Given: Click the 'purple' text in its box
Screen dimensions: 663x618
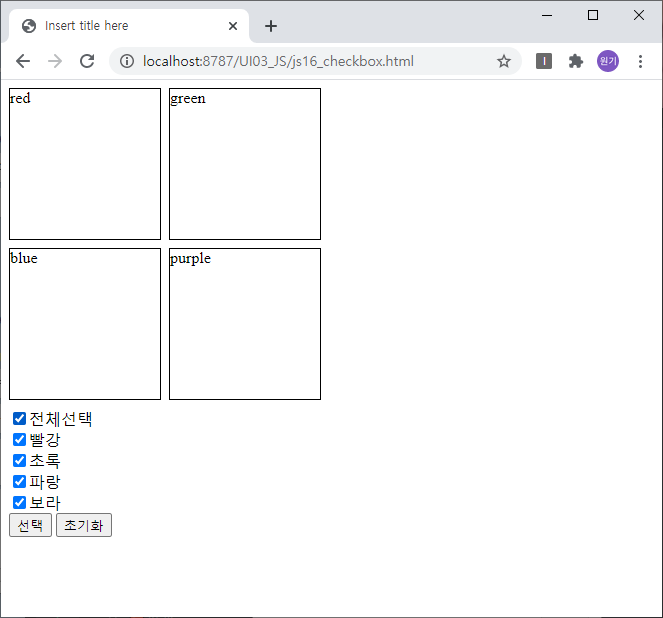Looking at the screenshot, I should coord(190,259).
